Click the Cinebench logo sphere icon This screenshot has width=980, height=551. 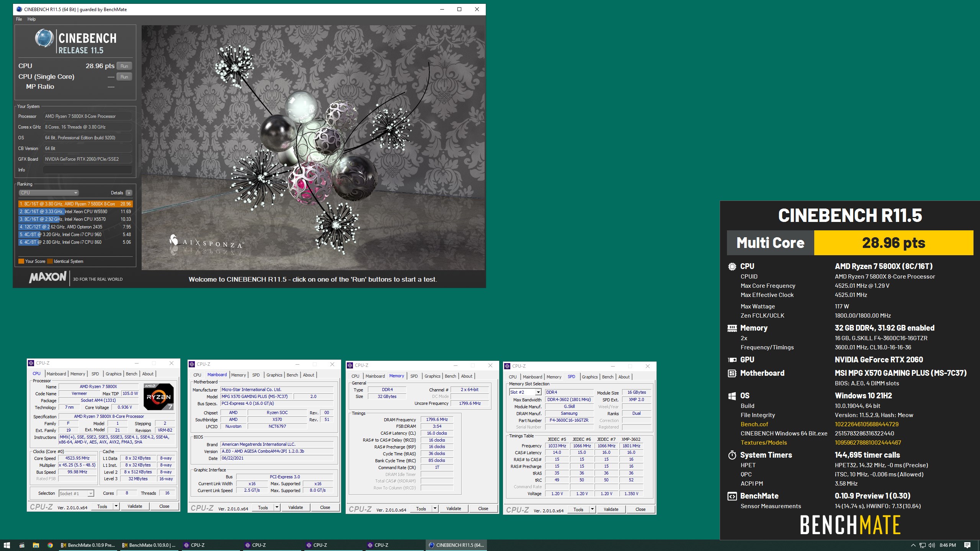click(x=44, y=38)
